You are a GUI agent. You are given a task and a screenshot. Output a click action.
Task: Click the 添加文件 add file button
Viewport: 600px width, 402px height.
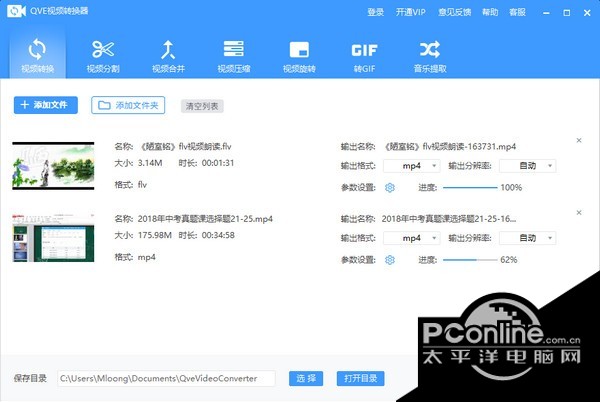tap(46, 105)
